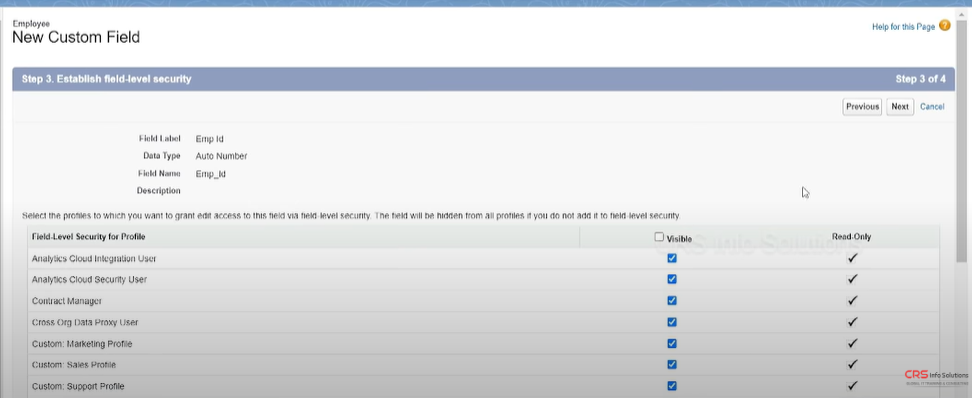The height and width of the screenshot is (398, 972).
Task: Click the Read-Only checkmark for Contract Manager
Action: [x=852, y=301]
